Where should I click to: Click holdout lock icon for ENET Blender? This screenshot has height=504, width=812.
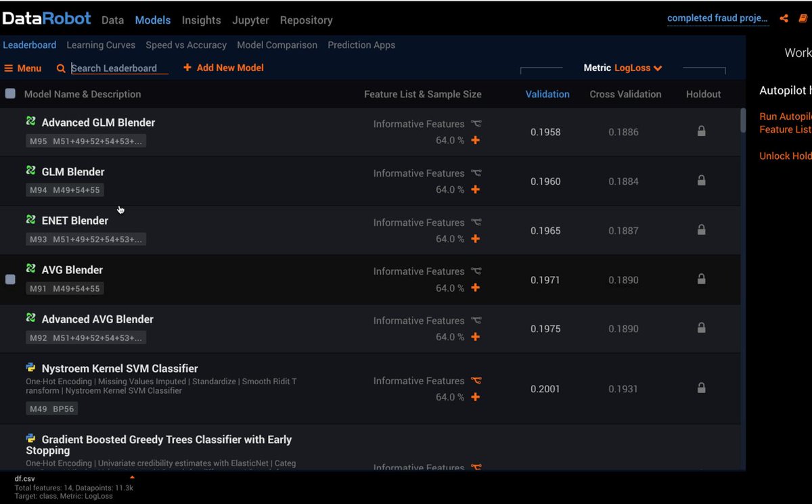701,230
